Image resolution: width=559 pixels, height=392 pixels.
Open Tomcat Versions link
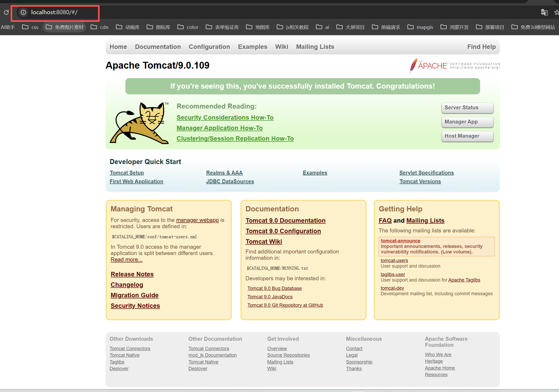coord(420,181)
